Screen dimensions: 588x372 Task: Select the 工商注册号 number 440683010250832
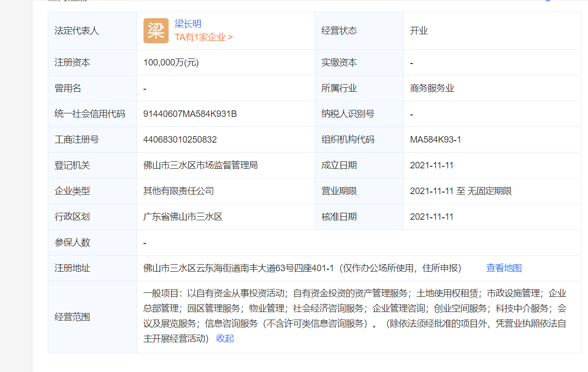click(179, 139)
